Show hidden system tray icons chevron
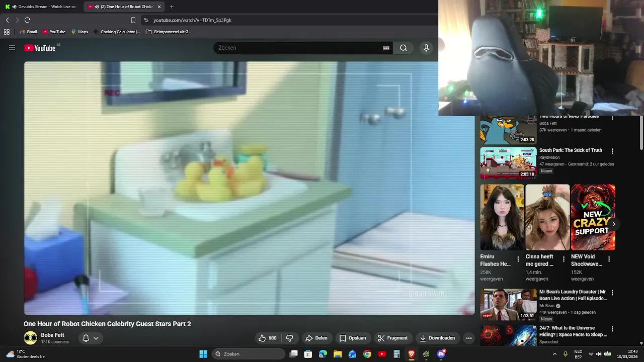 (x=555, y=354)
